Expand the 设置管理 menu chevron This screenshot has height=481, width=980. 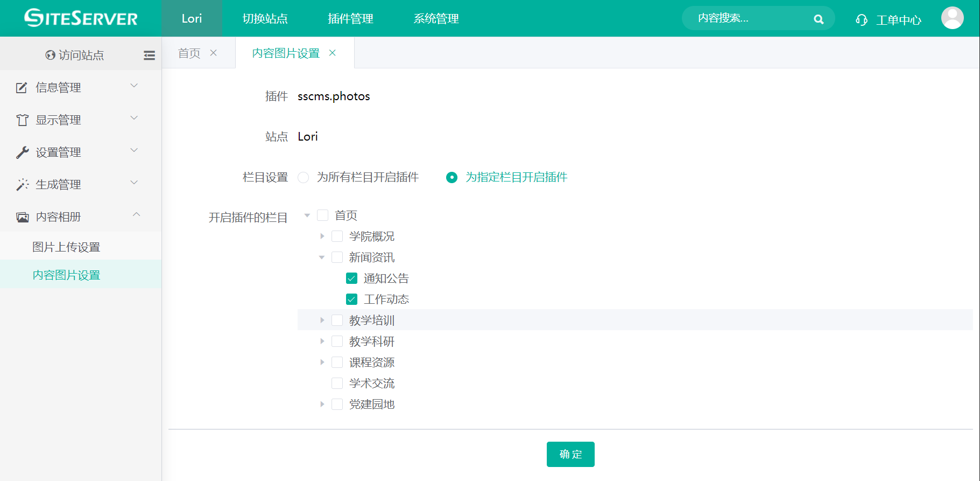[135, 150]
